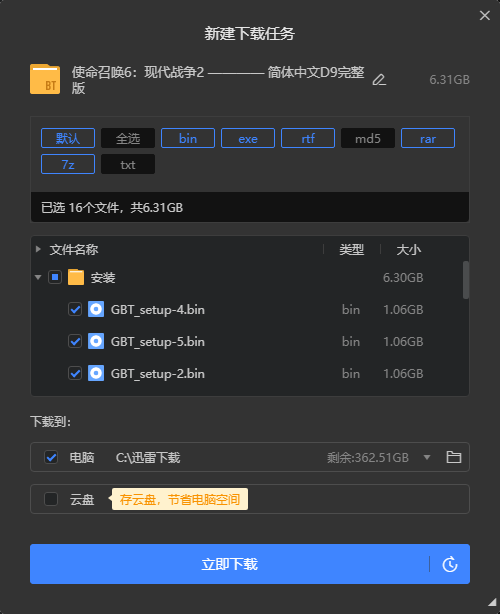
Task: Open the download path dropdown arrow
Action: tap(427, 457)
